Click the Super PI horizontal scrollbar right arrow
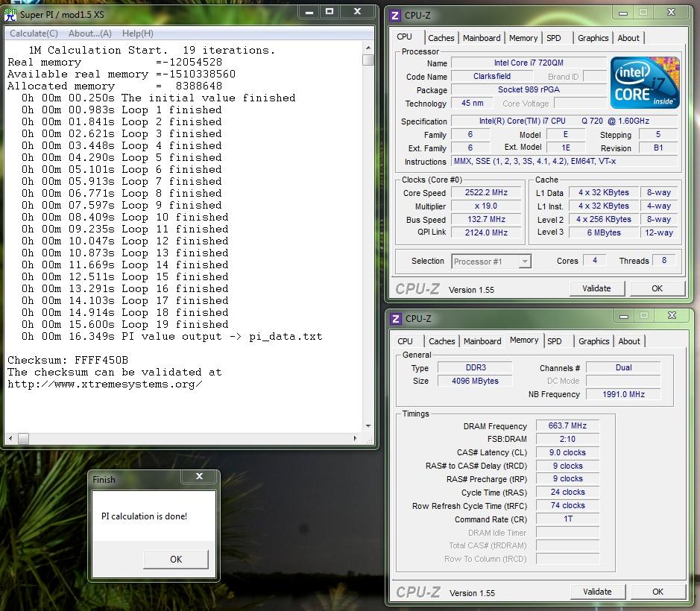The image size is (700, 611). coord(356,439)
